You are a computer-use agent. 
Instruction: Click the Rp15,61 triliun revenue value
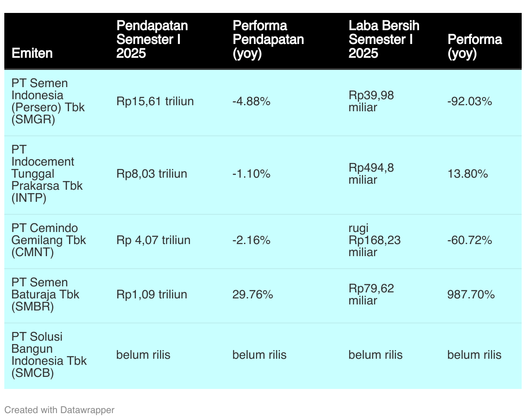tap(155, 101)
